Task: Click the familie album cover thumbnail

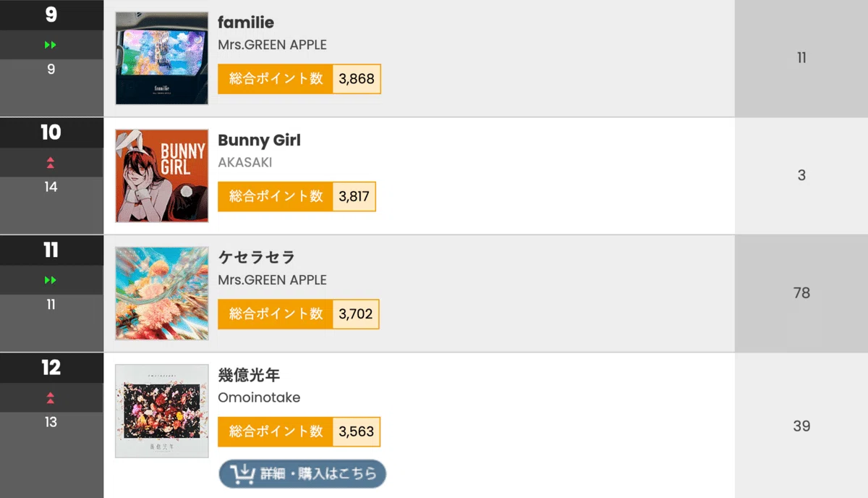Action: coord(162,58)
